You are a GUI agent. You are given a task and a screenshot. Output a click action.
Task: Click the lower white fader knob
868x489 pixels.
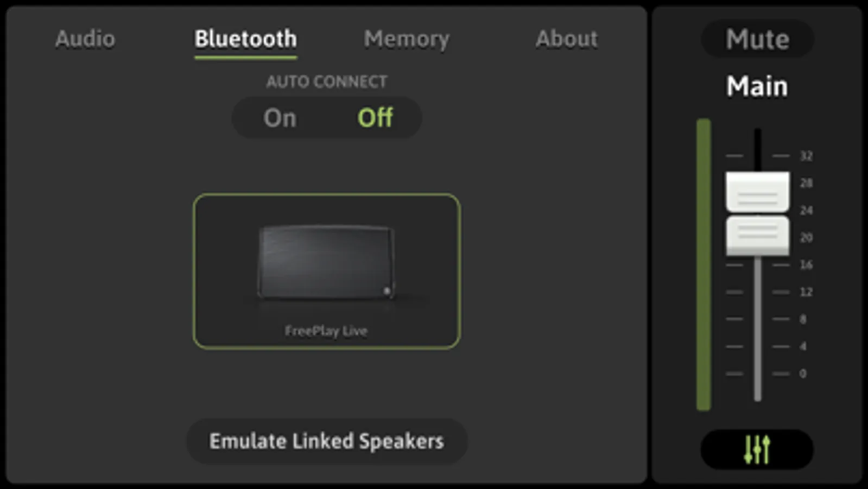[758, 235]
